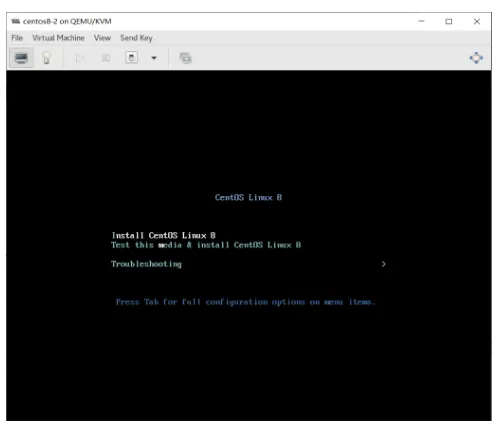Pause the virtual machine
Screen dimensions: 500x427
106,58
